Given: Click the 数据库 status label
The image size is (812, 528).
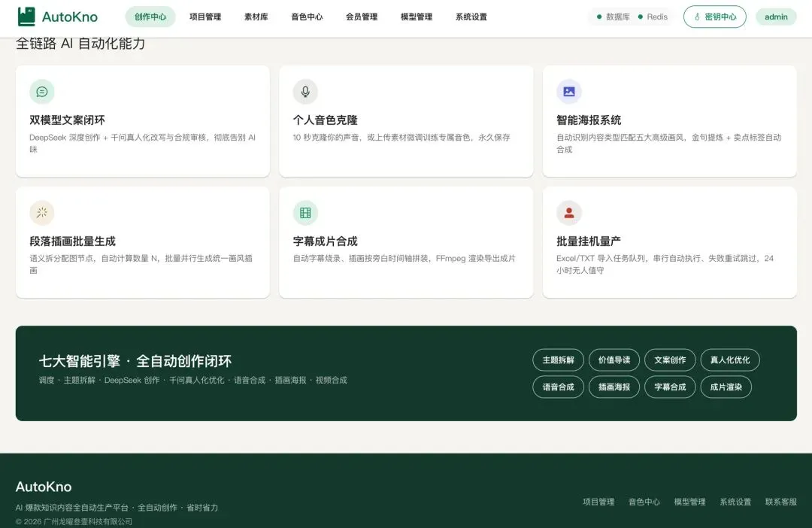Looking at the screenshot, I should (618, 17).
